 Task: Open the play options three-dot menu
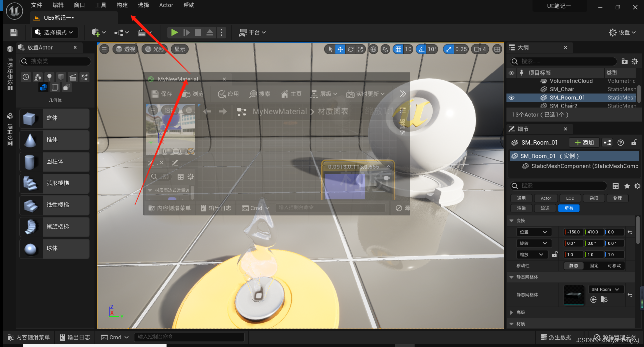pyautogui.click(x=221, y=32)
